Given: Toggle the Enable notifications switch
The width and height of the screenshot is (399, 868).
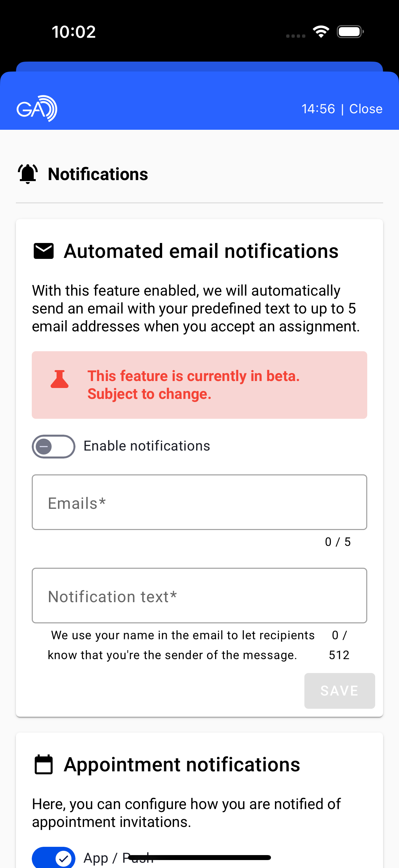Looking at the screenshot, I should pyautogui.click(x=54, y=447).
